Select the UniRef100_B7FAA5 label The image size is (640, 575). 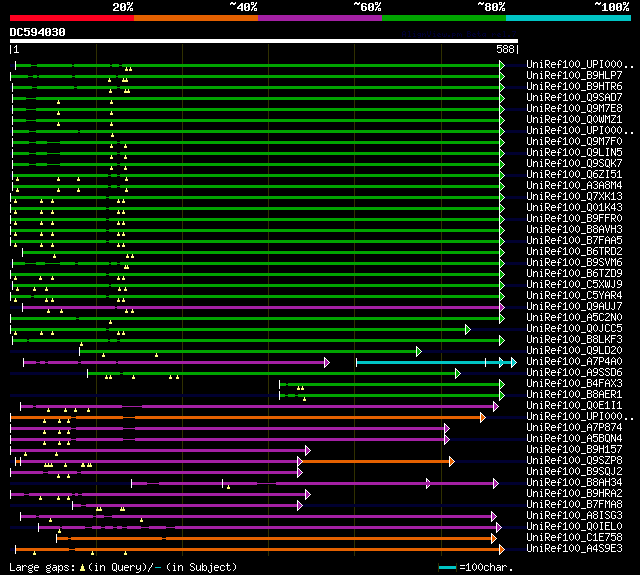(x=574, y=241)
